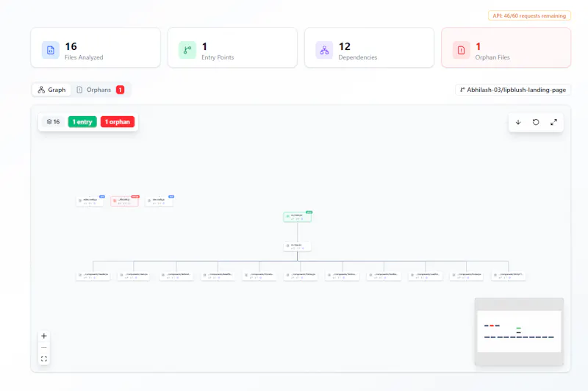The width and height of the screenshot is (588, 391).
Task: Filter by the green 1 entry badge
Action: coord(82,122)
